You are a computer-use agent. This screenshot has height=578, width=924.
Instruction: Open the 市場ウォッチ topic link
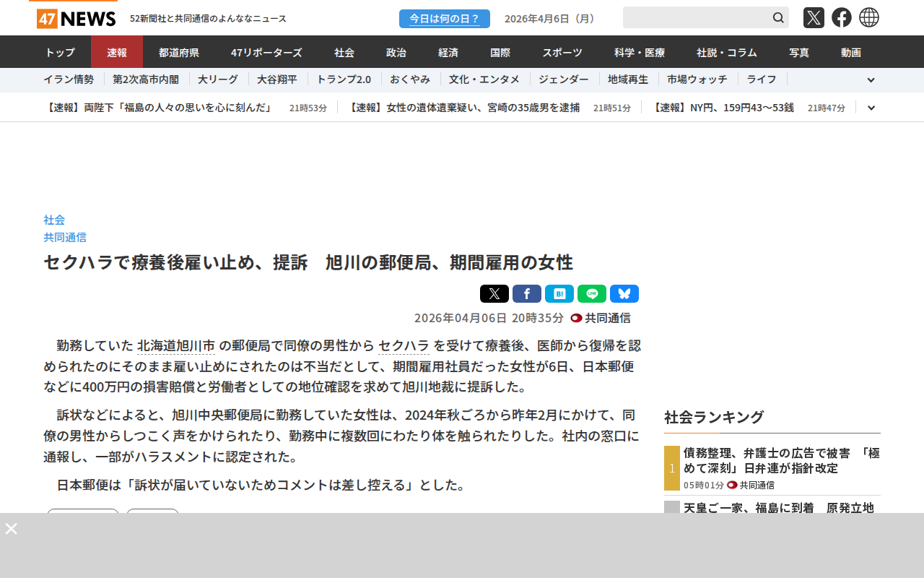pos(697,79)
